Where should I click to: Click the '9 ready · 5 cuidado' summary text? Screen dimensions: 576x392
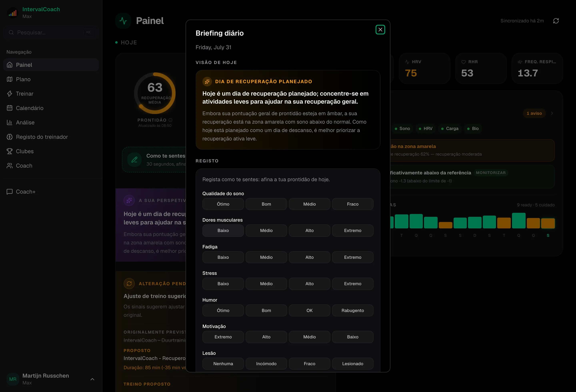pos(536,205)
